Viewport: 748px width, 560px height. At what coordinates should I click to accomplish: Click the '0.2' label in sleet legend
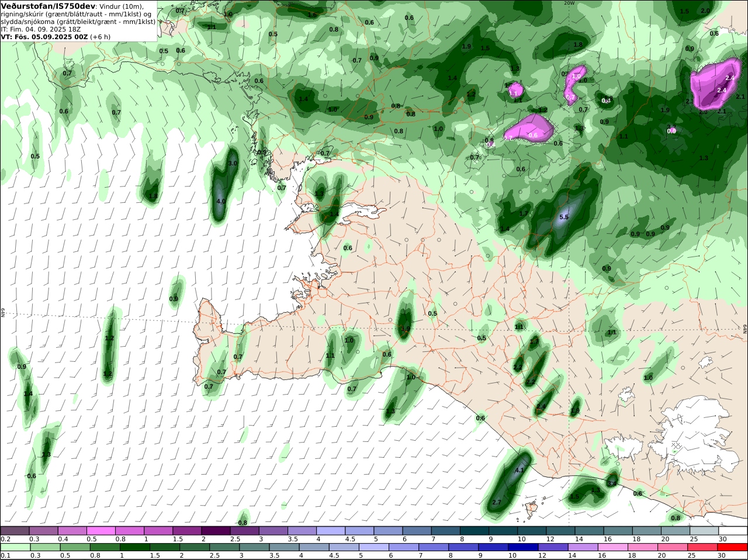pos(5,539)
